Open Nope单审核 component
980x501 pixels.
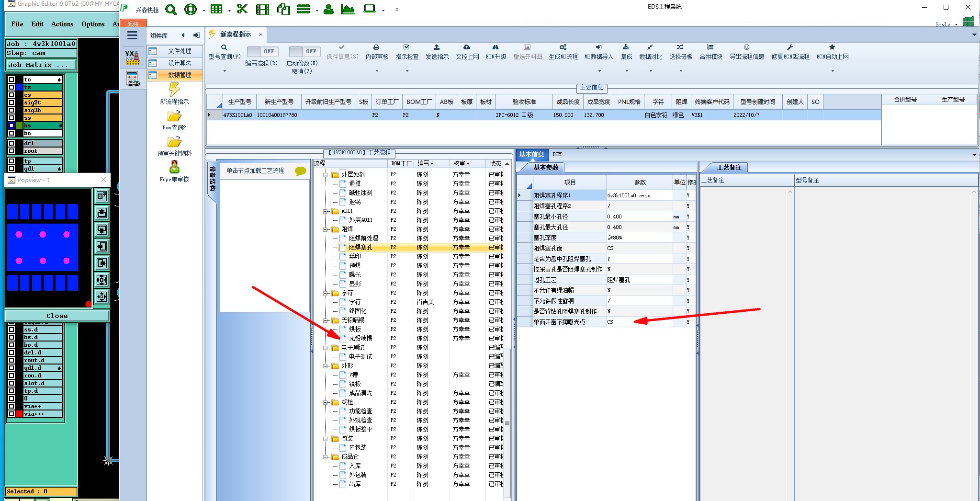click(174, 171)
